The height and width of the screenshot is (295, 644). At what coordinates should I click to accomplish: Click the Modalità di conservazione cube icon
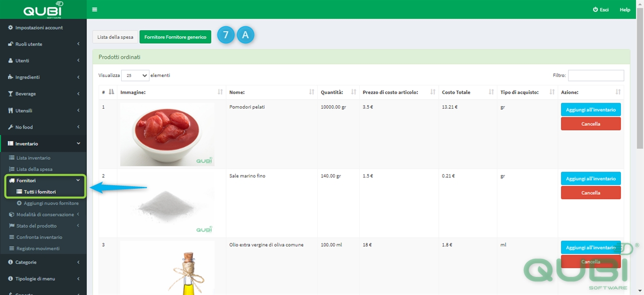(x=12, y=214)
